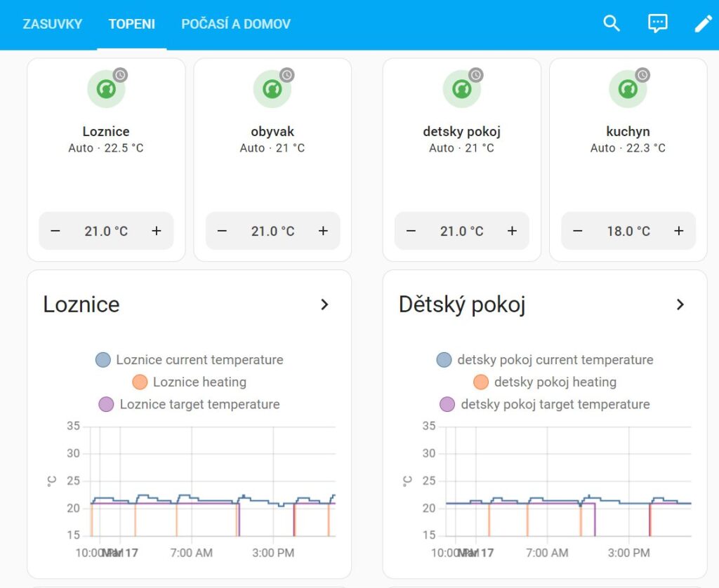
Task: Open the kuchyn thermostat icon
Action: [x=628, y=88]
